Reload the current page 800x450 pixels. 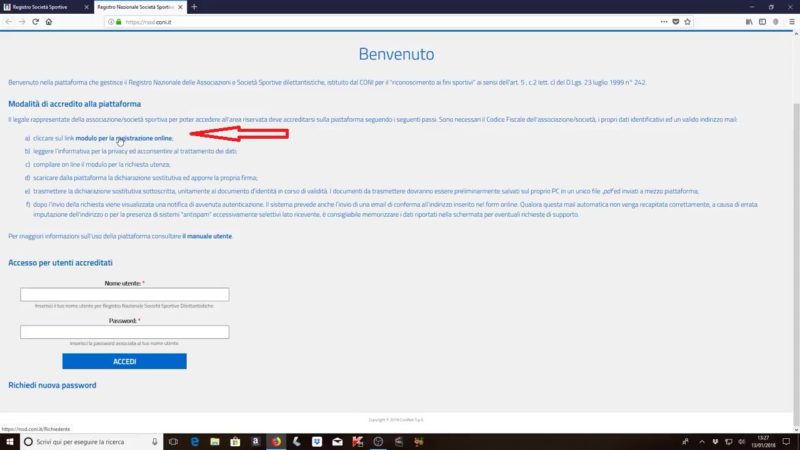coord(35,22)
